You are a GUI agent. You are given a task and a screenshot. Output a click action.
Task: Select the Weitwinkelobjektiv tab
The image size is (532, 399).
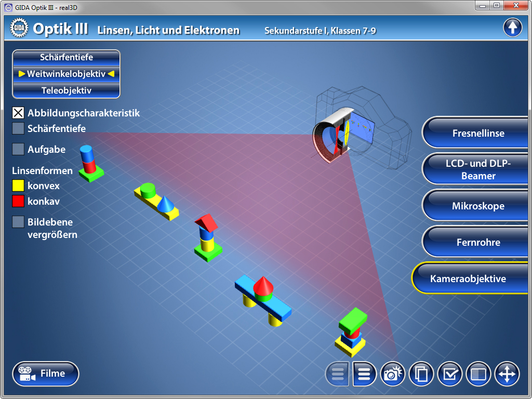click(x=66, y=74)
